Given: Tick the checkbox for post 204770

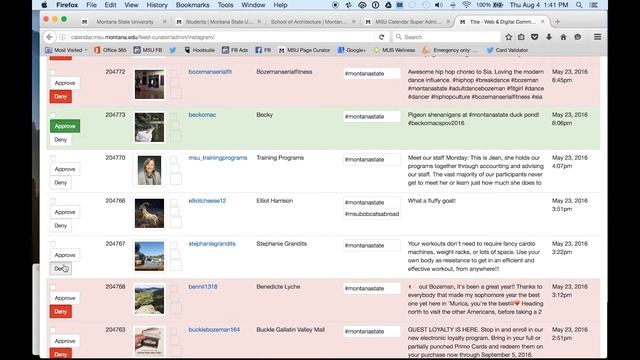Looking at the screenshot, I should coord(53,158).
